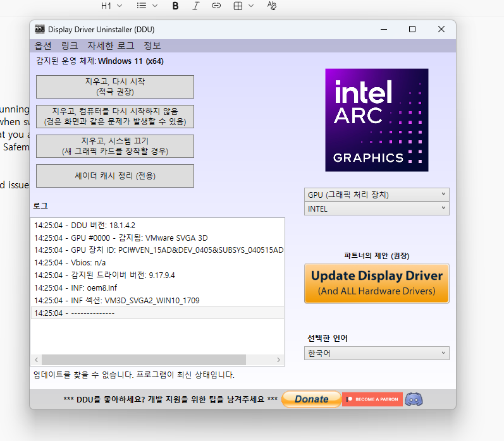Open the Discord icon link
The image size is (504, 441).
coord(414,399)
